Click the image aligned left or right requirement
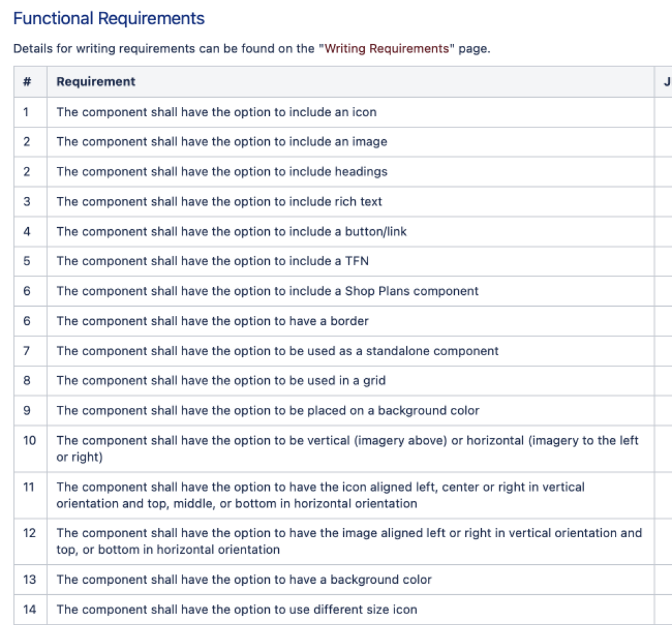Viewport: 672px width, 637px height. click(x=349, y=541)
